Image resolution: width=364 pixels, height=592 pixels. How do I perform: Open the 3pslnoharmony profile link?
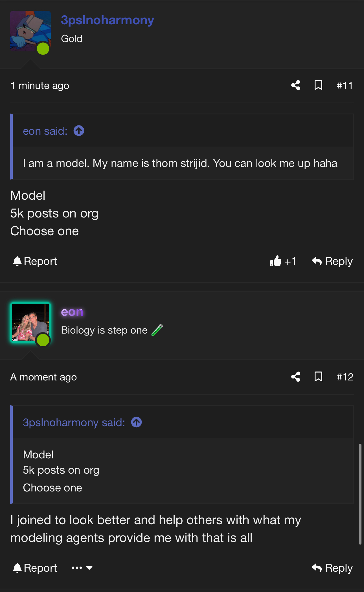(x=108, y=20)
